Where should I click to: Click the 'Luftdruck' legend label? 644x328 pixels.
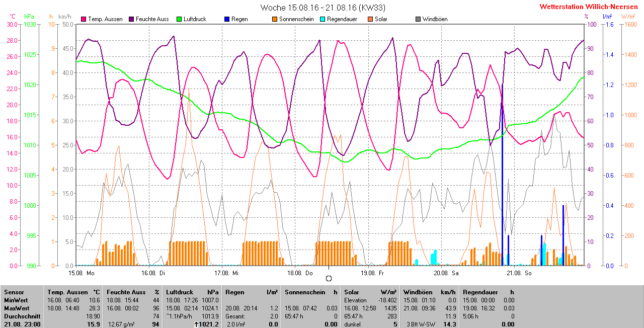pos(195,19)
